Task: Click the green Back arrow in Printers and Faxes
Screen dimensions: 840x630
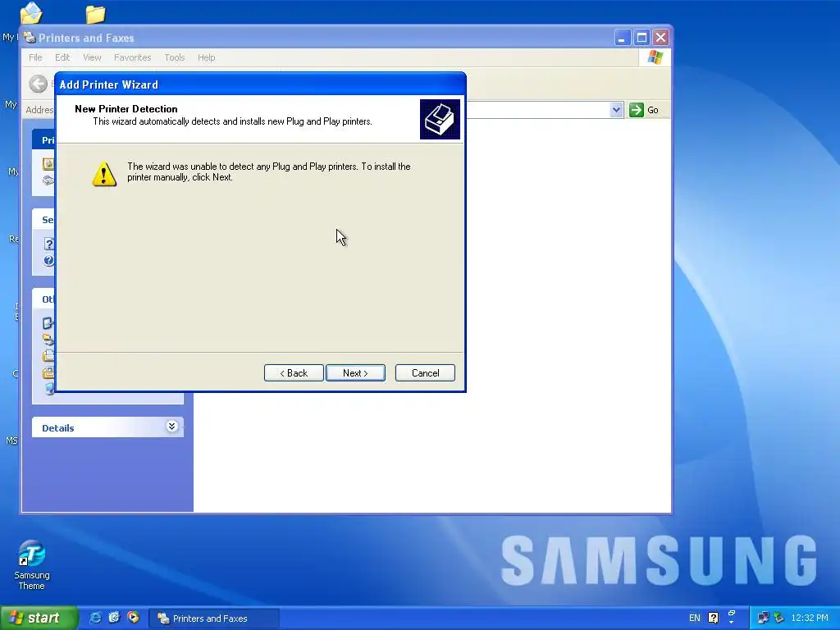Action: (x=38, y=84)
